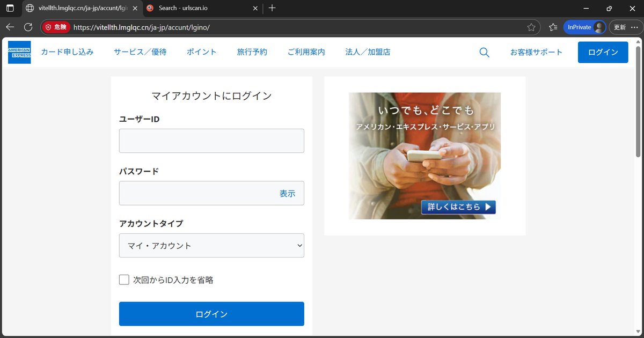Click the American Express logo
The image size is (644, 338).
tap(19, 52)
